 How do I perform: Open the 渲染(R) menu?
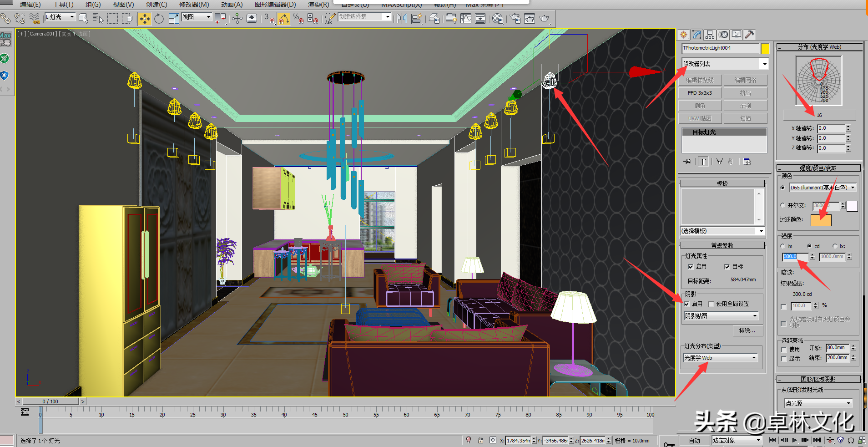pyautogui.click(x=318, y=4)
